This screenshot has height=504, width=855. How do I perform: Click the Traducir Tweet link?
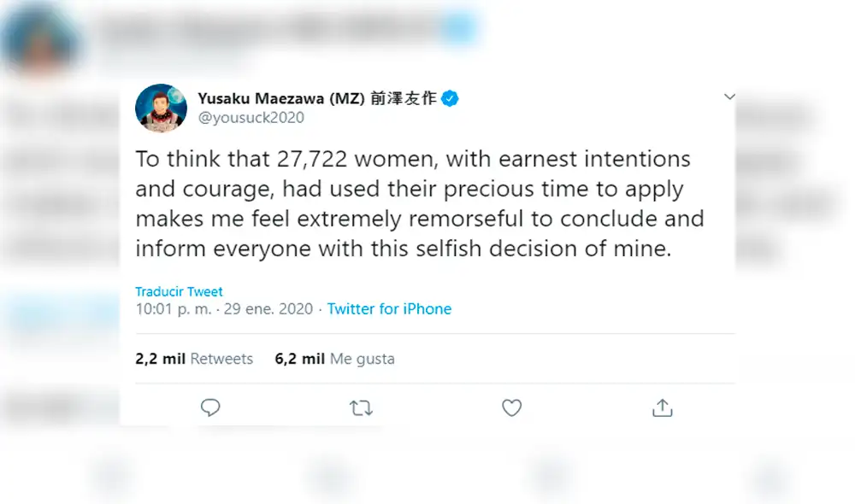pyautogui.click(x=179, y=291)
